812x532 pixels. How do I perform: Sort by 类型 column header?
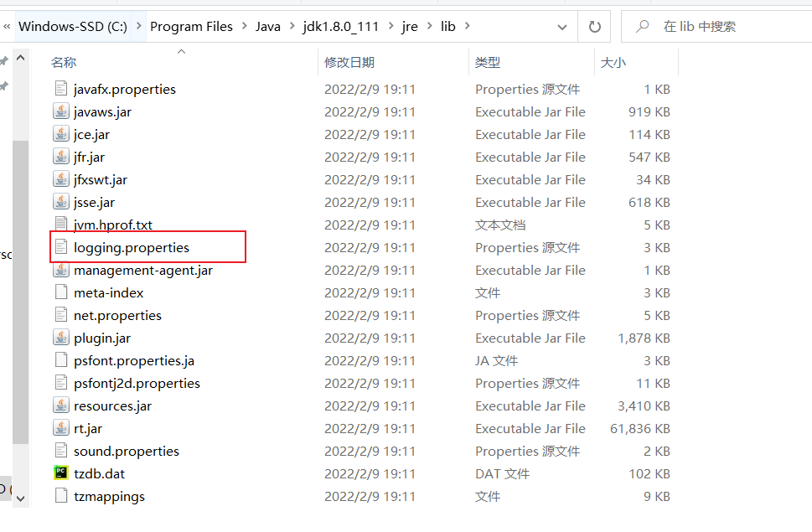coord(488,62)
